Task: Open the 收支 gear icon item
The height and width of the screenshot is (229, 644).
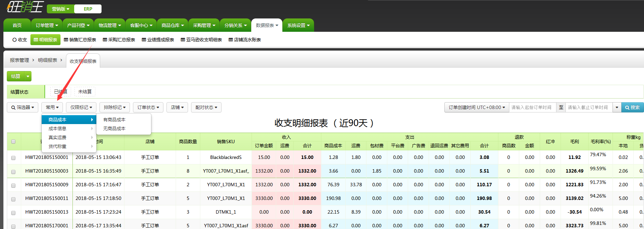Action: [19, 40]
